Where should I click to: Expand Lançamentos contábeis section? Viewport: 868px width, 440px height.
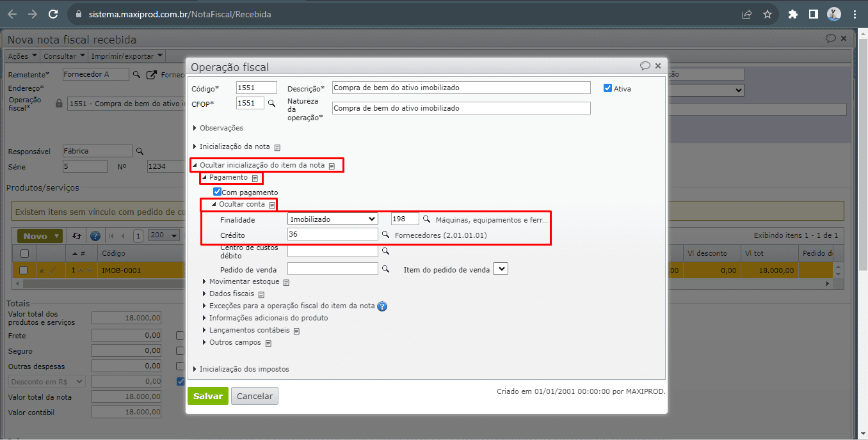246,330
